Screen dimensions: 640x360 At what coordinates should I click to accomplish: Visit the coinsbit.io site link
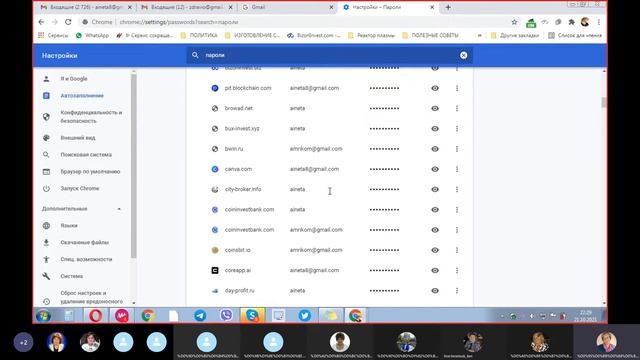tap(238, 250)
